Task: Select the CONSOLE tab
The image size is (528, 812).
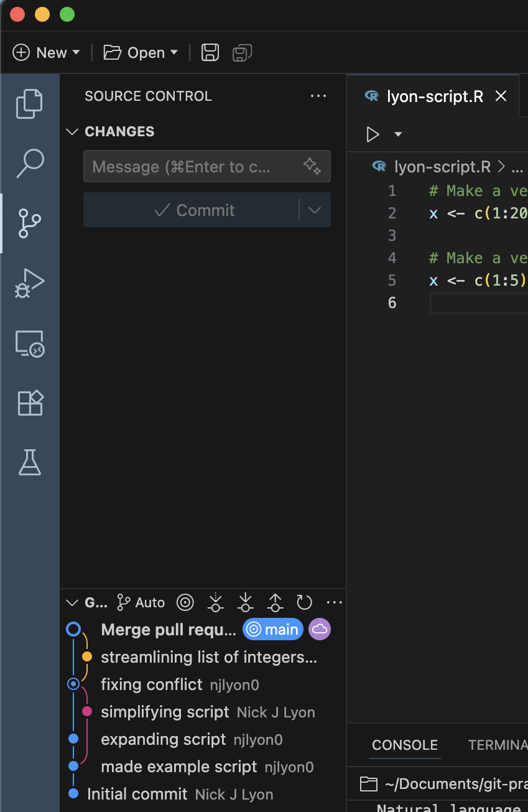Action: coord(405,745)
